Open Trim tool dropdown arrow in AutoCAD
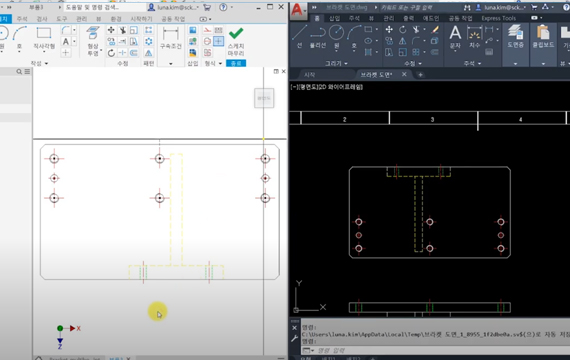Screen dimensions: 570x360 click(x=424, y=29)
